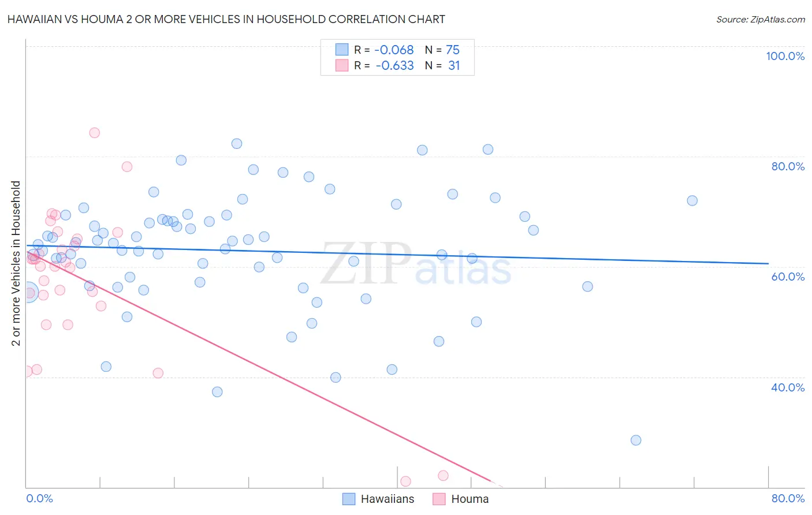812x515 pixels.
Task: Click the 60.0% y-axis label
Action: pyautogui.click(x=788, y=277)
